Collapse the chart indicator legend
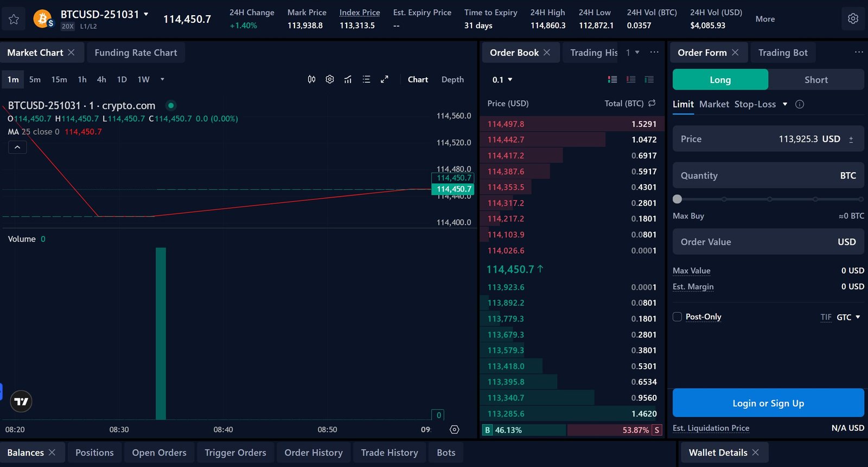The height and width of the screenshot is (467, 868). (17, 147)
